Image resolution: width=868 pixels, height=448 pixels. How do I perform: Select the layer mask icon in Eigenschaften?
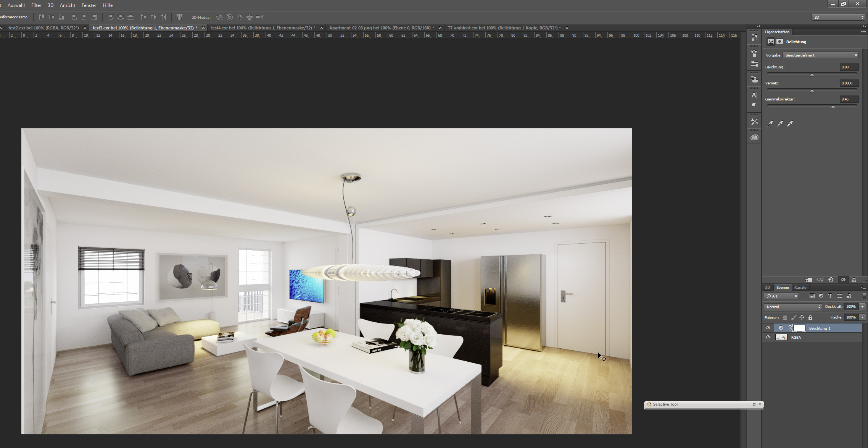(779, 42)
